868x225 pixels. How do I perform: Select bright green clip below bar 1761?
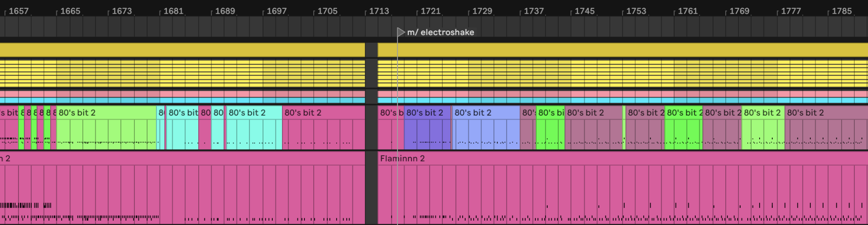click(x=683, y=128)
